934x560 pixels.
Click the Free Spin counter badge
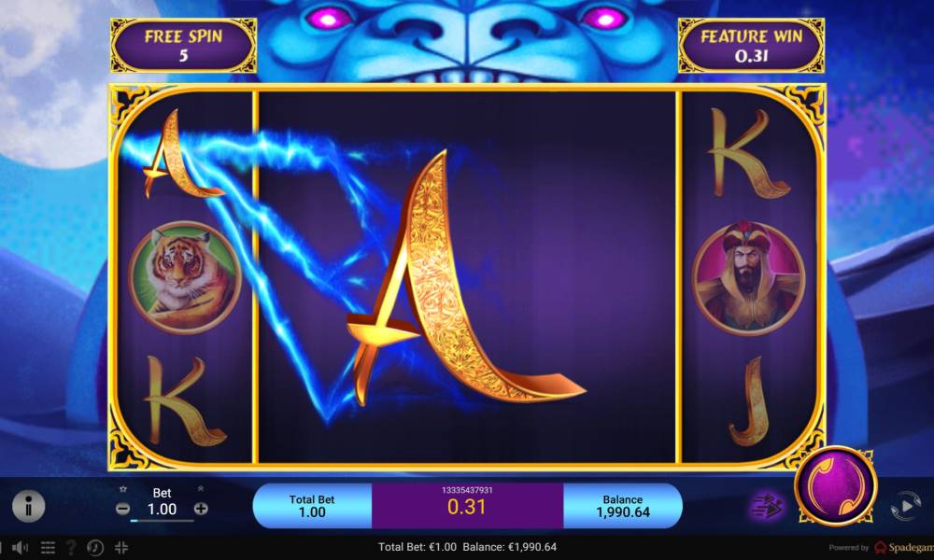point(183,45)
